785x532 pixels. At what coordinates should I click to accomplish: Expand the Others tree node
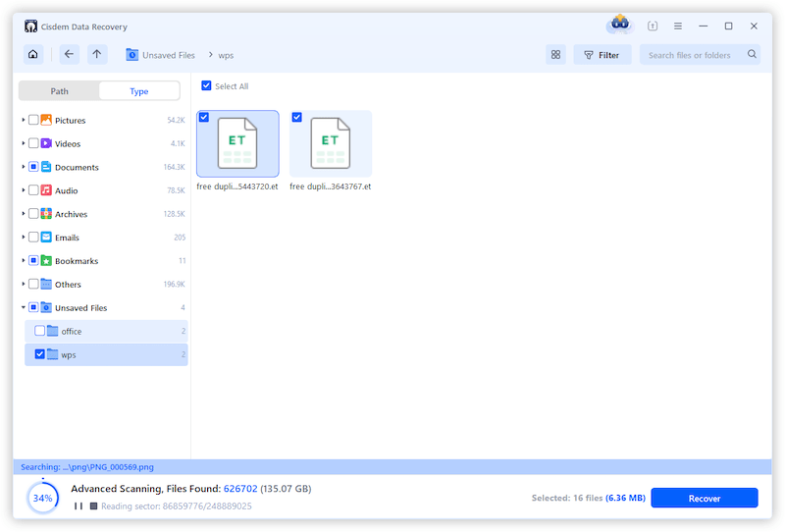pyautogui.click(x=23, y=284)
